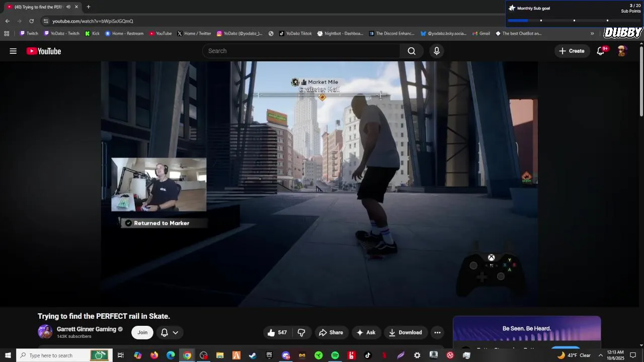644x362 pixels.
Task: Open YoDabz Instagram bookmark
Action: tap(239, 34)
